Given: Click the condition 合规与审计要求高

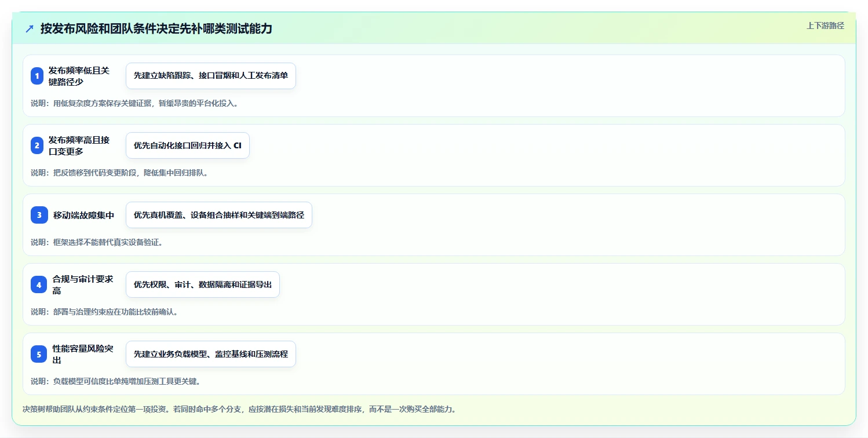Looking at the screenshot, I should pos(83,284).
